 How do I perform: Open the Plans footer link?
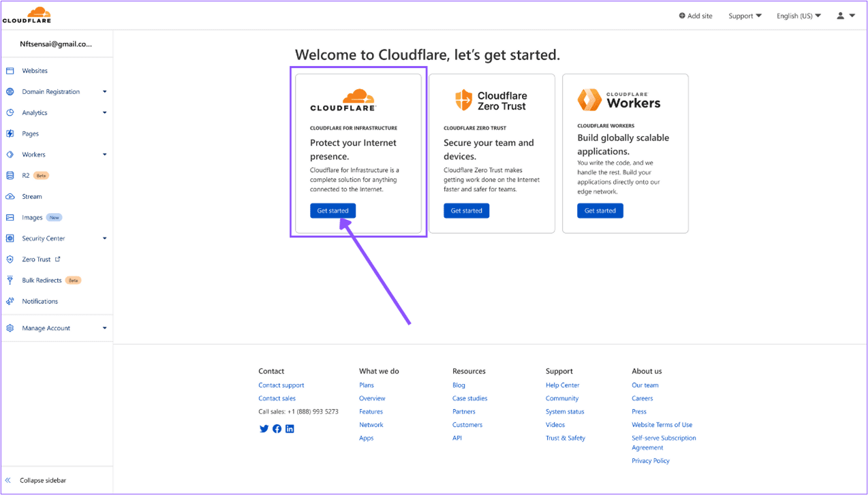pyautogui.click(x=367, y=385)
